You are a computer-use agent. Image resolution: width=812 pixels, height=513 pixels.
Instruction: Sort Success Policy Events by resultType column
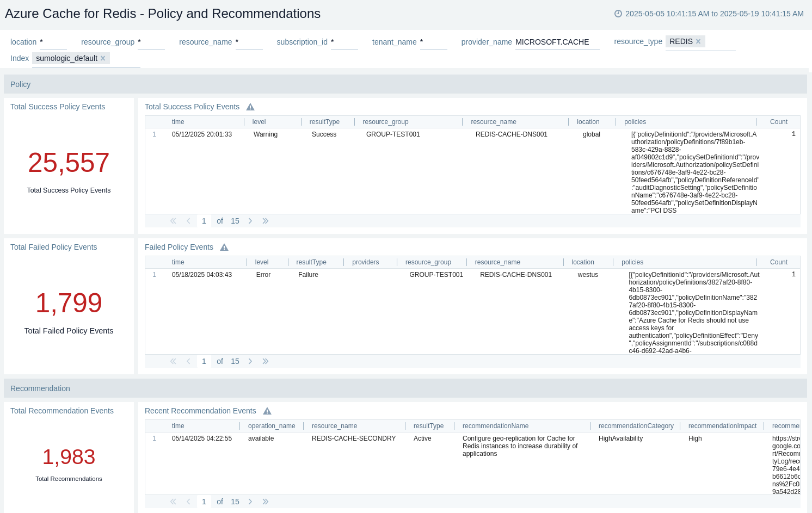point(324,122)
